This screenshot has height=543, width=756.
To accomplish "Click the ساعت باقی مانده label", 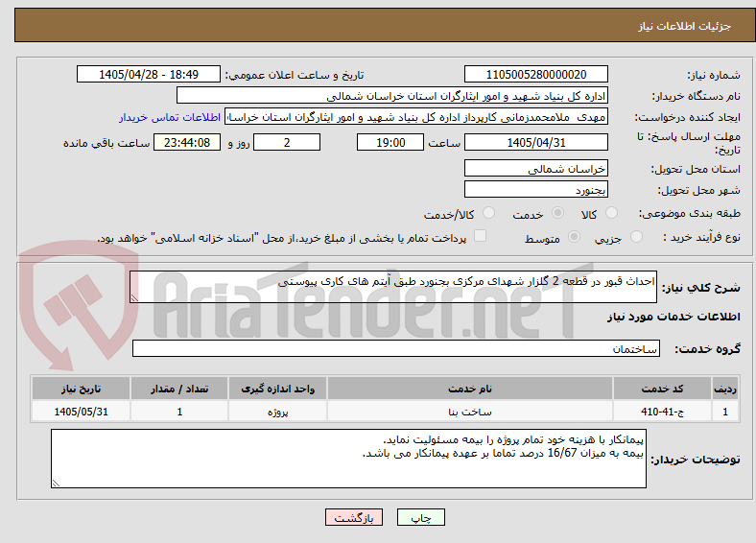I will pos(106,143).
